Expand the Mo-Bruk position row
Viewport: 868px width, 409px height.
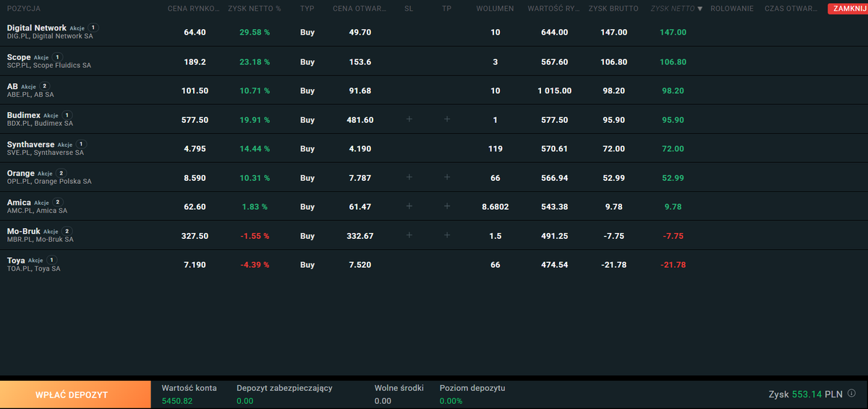click(434, 235)
